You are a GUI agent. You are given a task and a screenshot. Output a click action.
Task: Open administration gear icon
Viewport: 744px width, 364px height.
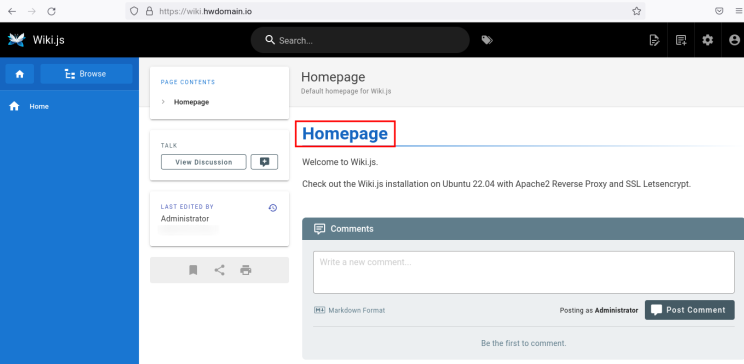point(707,40)
